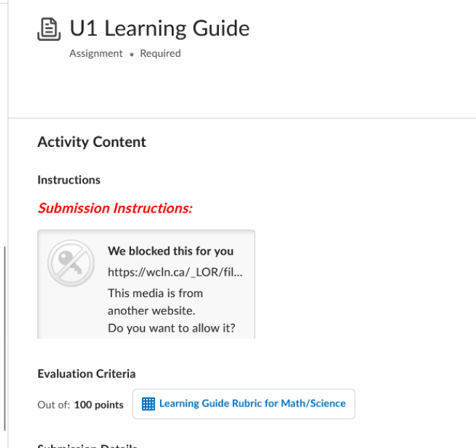The height and width of the screenshot is (448, 476).
Task: Click the Activity Content heading
Action: tap(91, 142)
